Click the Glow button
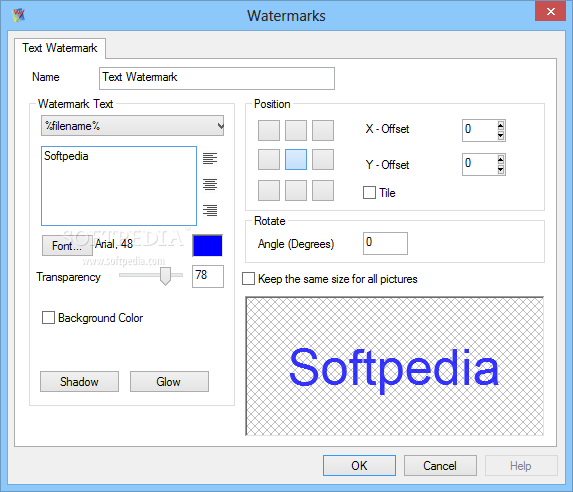 click(x=169, y=382)
